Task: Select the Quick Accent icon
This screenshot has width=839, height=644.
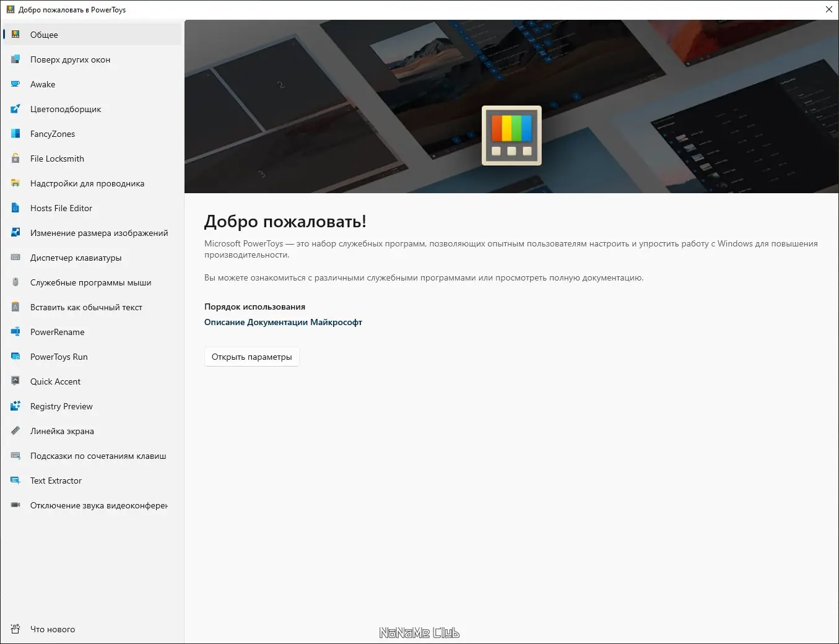Action: 15,381
